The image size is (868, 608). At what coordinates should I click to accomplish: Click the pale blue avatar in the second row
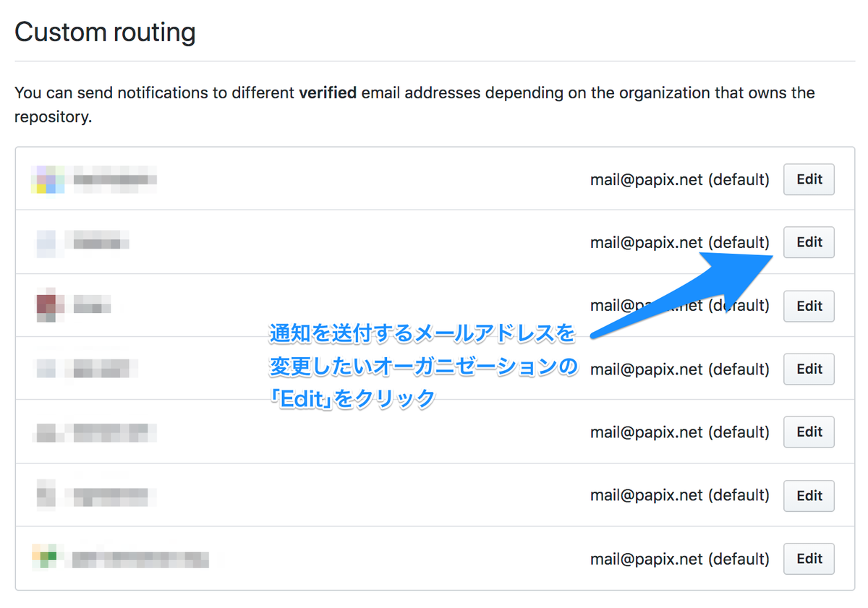click(48, 242)
